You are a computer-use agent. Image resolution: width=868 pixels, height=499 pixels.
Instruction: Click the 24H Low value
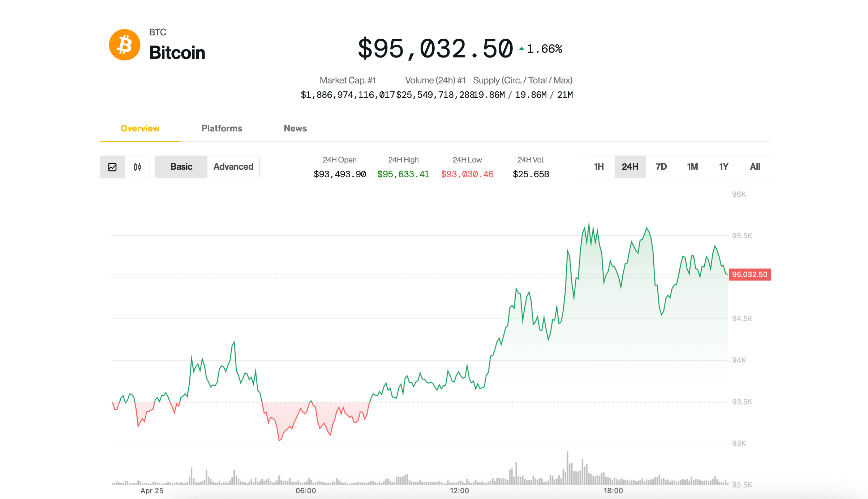click(467, 174)
